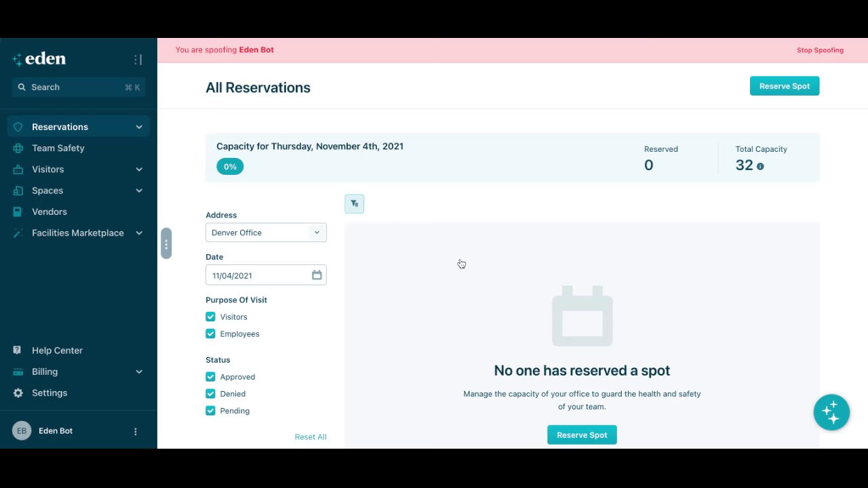Viewport: 868px width, 488px height.
Task: Click the Vendors icon in sidebar
Action: point(18,211)
